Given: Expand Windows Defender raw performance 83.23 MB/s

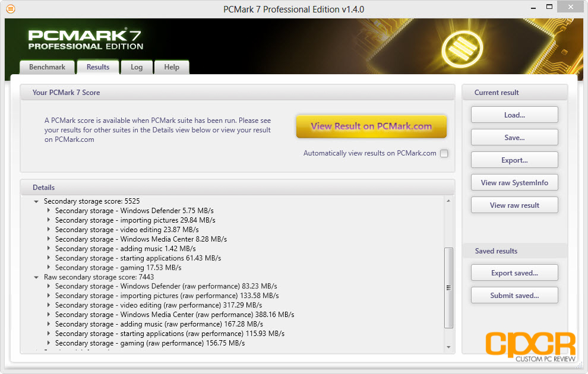Looking at the screenshot, I should point(49,286).
